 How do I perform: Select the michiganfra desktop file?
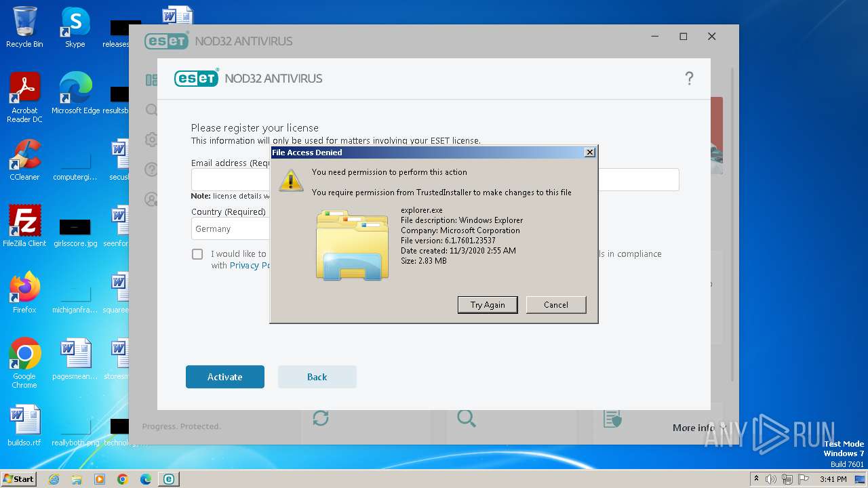pyautogui.click(x=75, y=297)
